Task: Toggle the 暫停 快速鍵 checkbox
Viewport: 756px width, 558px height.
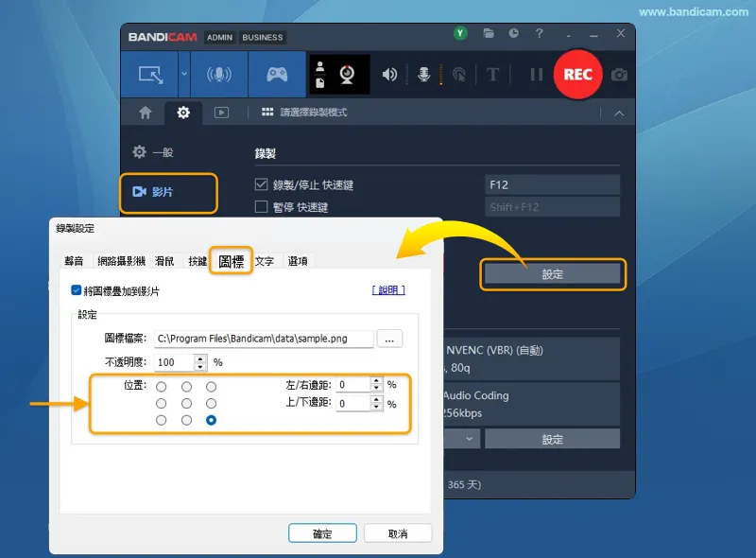Action: pos(261,207)
